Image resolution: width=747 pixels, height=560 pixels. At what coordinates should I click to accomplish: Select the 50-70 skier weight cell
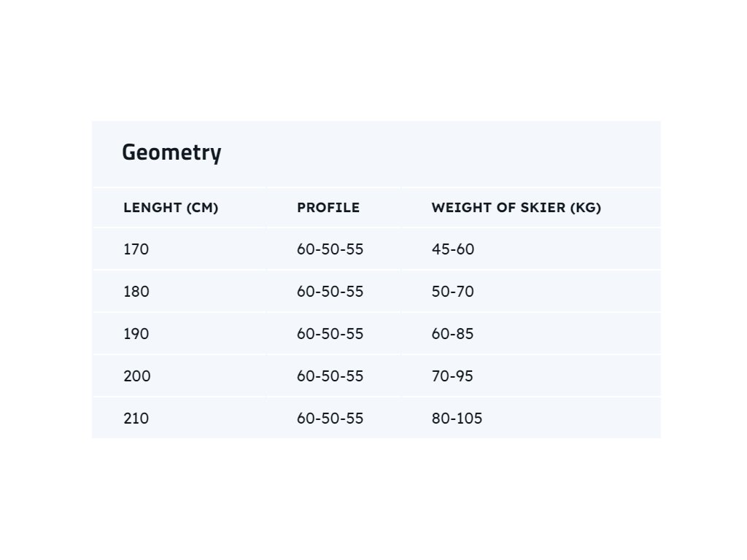(x=452, y=292)
